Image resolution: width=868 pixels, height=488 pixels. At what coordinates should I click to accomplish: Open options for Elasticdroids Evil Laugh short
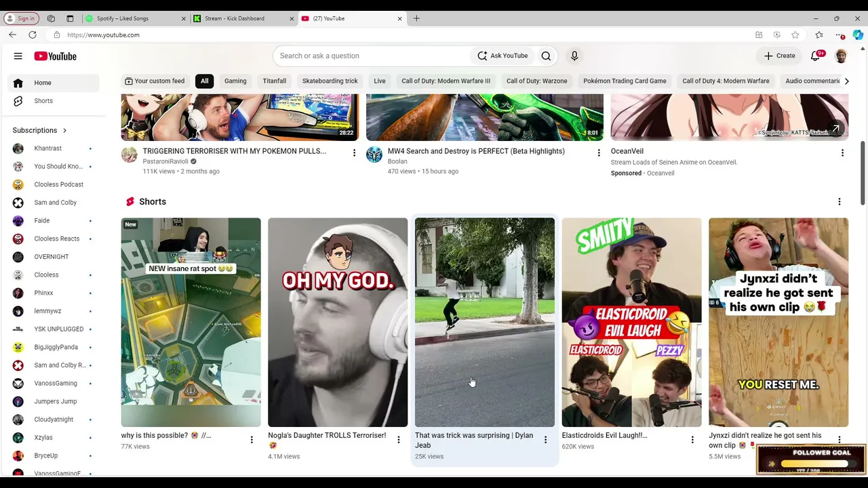point(692,440)
